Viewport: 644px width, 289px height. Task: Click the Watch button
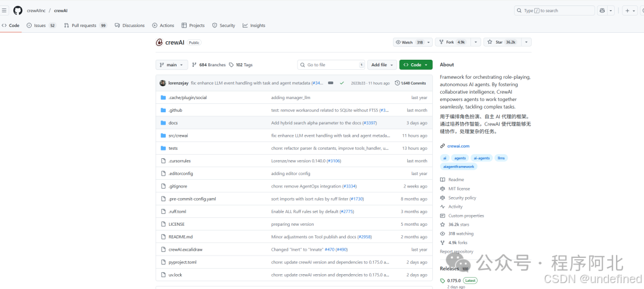409,42
